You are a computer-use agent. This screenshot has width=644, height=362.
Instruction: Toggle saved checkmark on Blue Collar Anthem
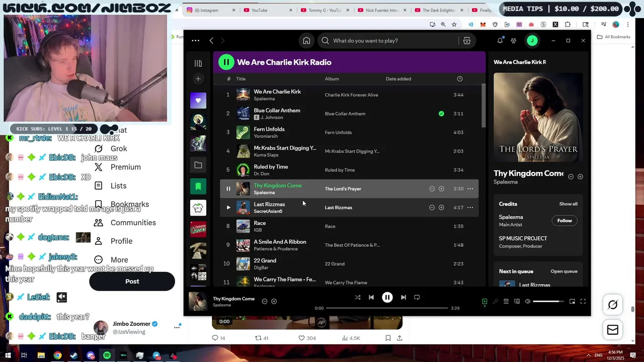click(441, 114)
